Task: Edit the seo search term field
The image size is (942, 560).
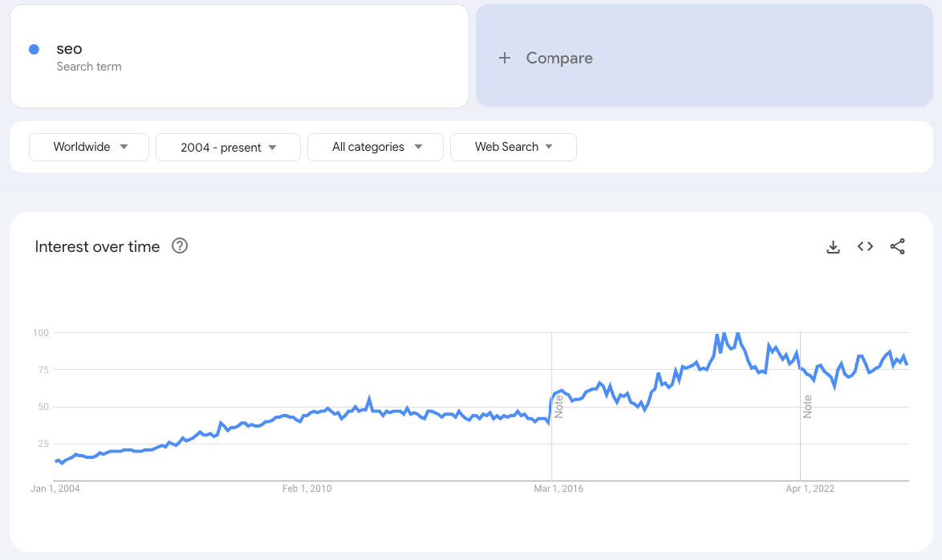Action: pos(69,49)
